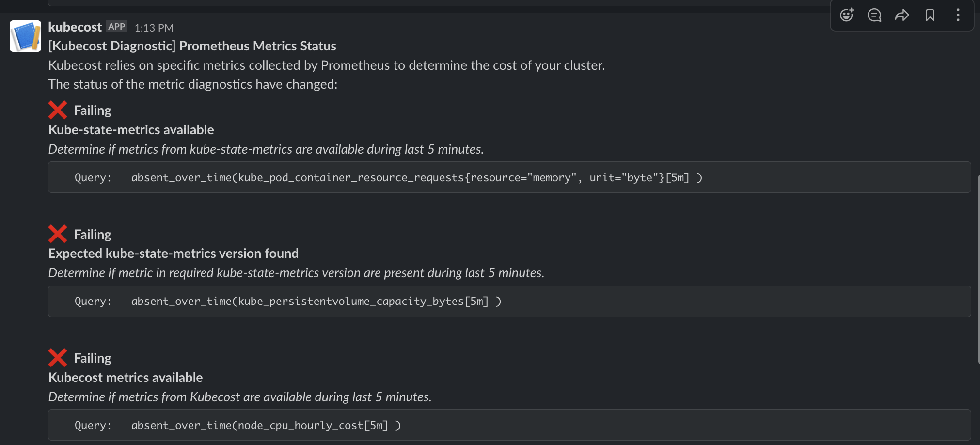Click the kube_pod_container_resource_requests query code block
Screen dimensions: 980x445
[x=509, y=177]
